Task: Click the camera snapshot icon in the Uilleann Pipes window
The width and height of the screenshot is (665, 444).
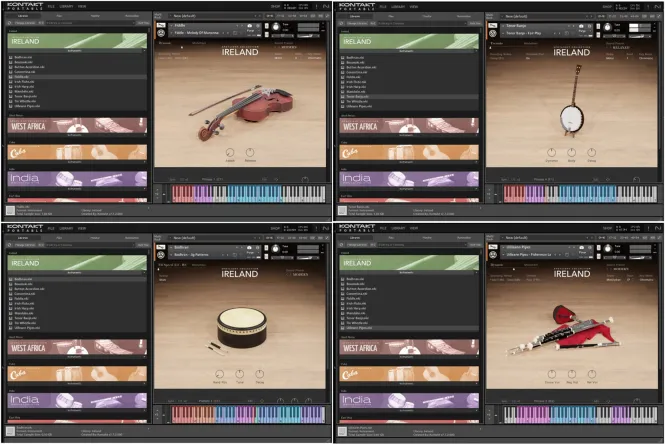Action: 581,248
